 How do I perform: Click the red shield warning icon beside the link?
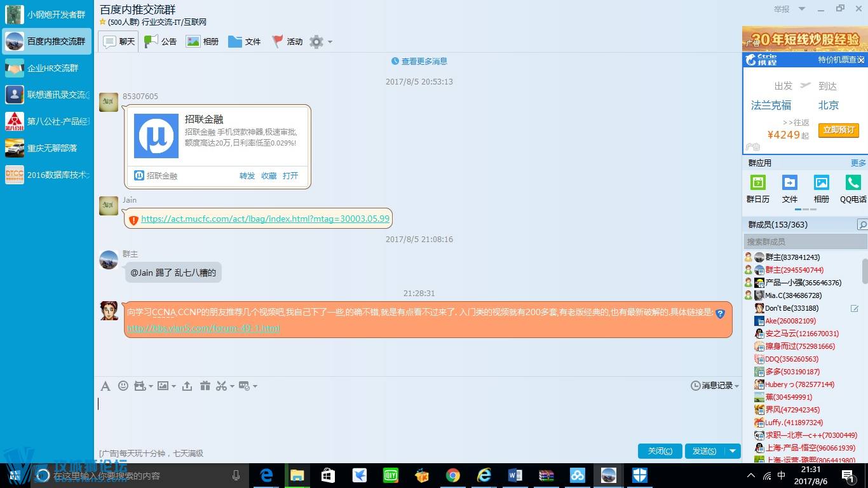click(x=133, y=220)
